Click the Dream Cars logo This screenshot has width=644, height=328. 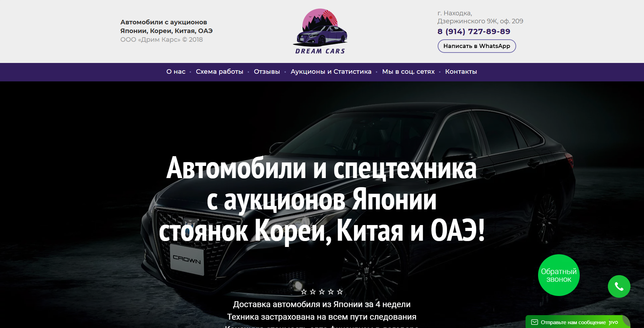(320, 31)
